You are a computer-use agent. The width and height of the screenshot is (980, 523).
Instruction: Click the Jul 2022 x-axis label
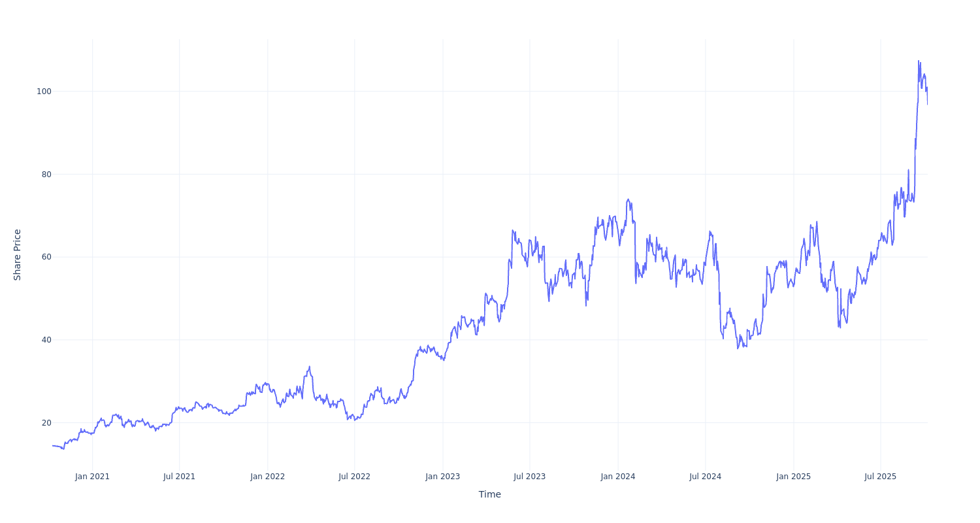click(354, 477)
